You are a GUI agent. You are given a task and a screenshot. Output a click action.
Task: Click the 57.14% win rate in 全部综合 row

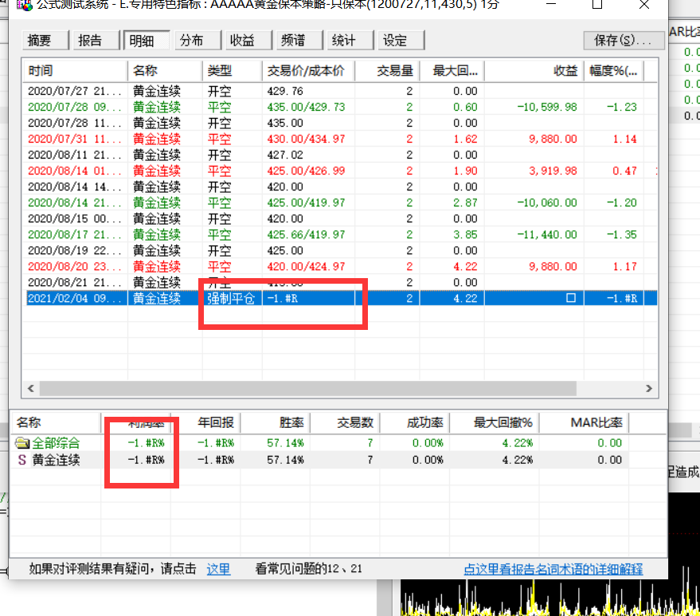pyautogui.click(x=285, y=443)
